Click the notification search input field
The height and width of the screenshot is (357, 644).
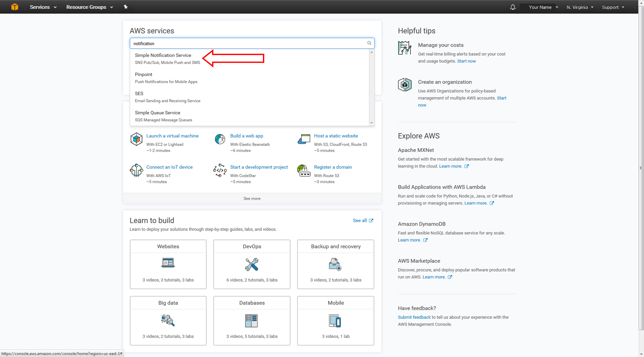252,43
